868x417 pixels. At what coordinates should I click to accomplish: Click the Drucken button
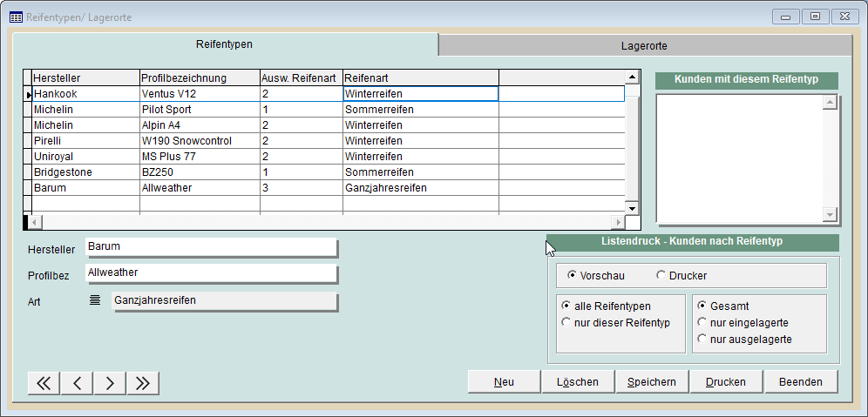click(726, 381)
